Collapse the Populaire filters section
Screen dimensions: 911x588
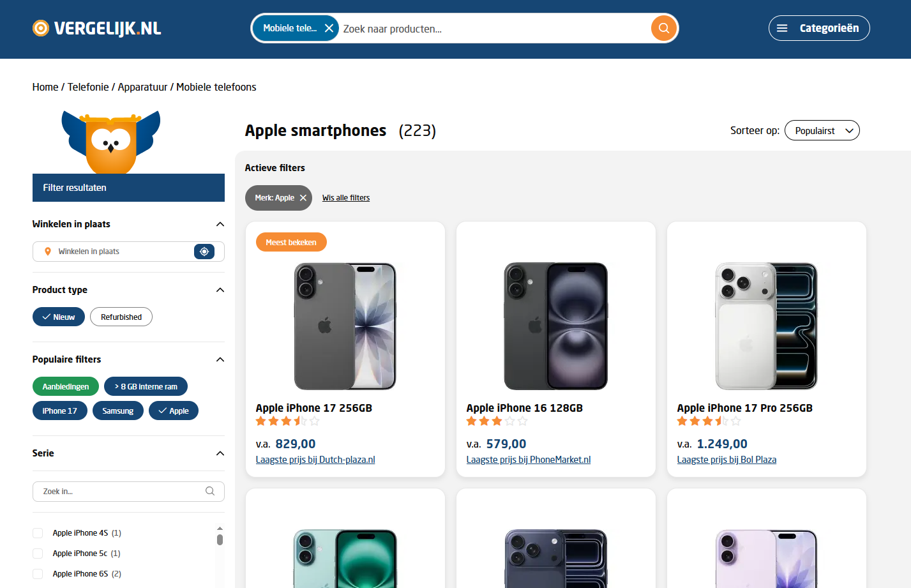[x=220, y=359]
